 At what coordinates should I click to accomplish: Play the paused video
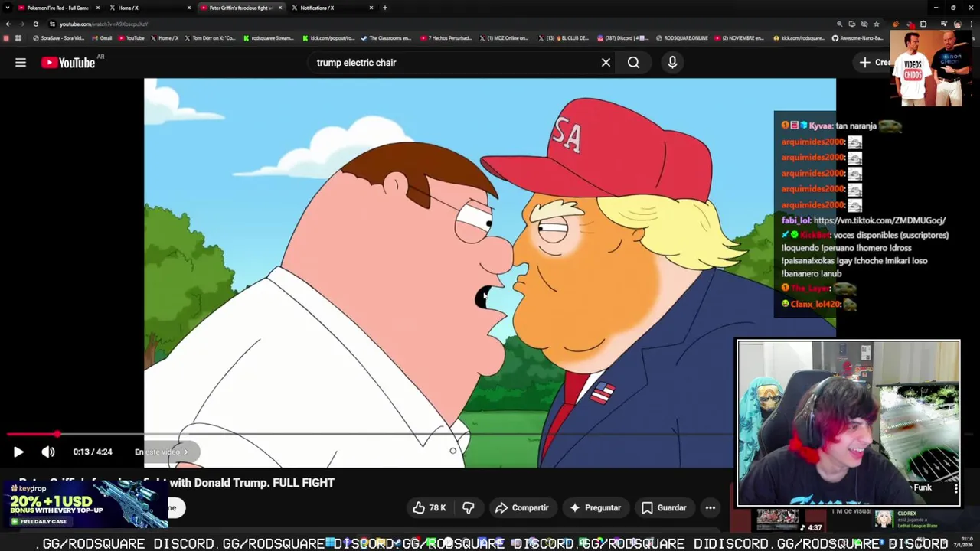pos(18,452)
